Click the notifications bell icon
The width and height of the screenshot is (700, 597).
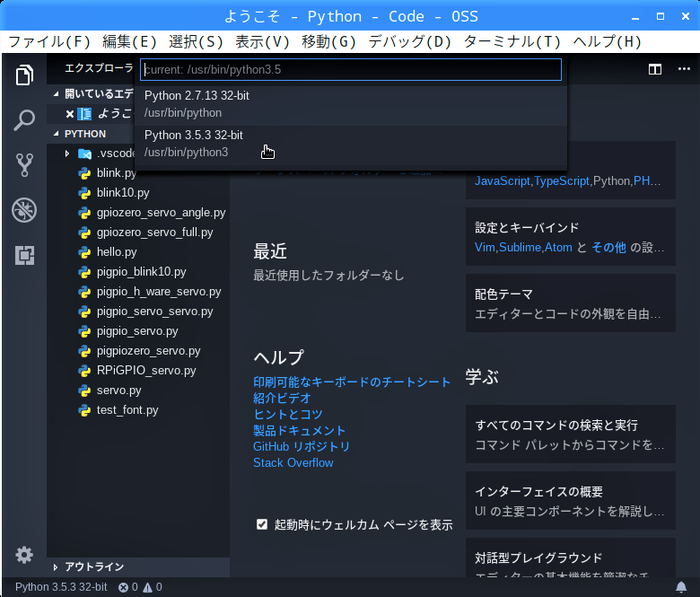click(x=681, y=587)
